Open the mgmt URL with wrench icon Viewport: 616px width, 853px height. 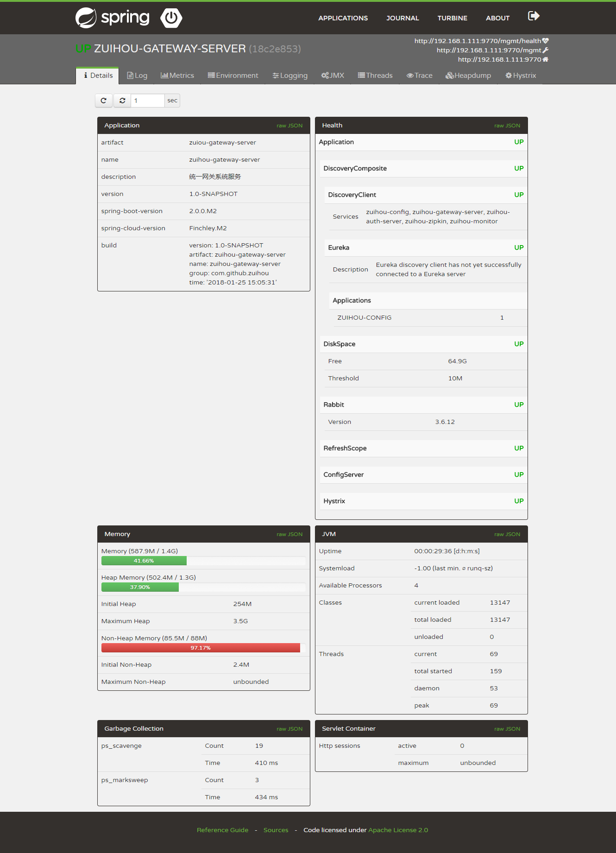click(492, 50)
